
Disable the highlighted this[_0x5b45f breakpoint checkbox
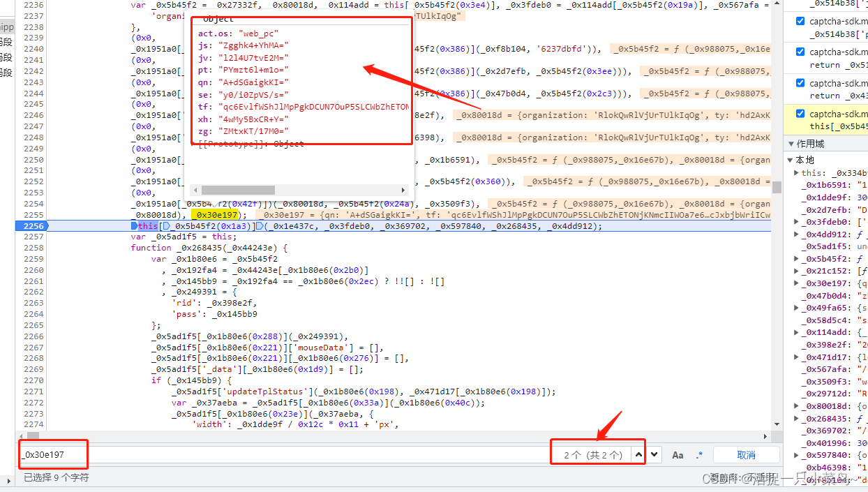click(800, 114)
